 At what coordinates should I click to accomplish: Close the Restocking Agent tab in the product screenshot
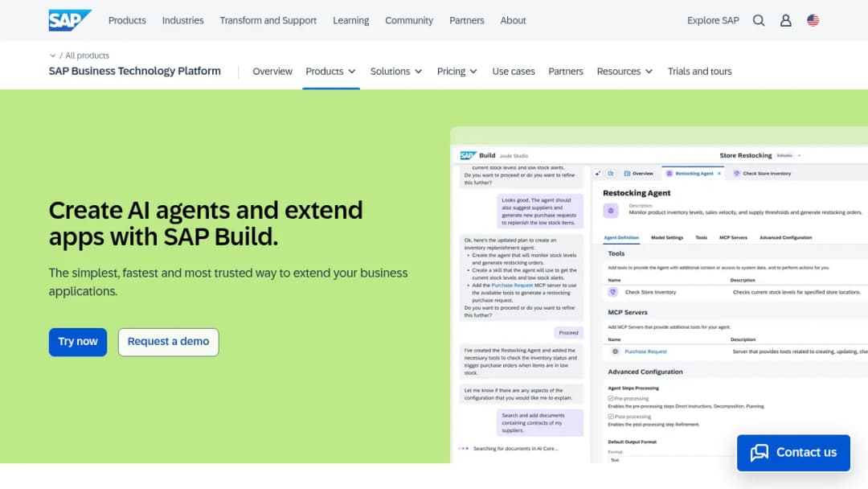[719, 174]
